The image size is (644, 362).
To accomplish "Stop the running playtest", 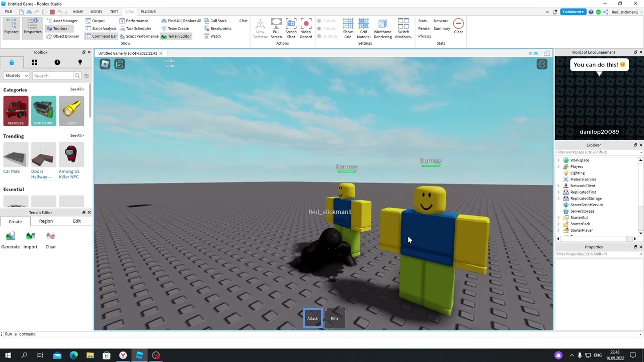I will pos(52,12).
